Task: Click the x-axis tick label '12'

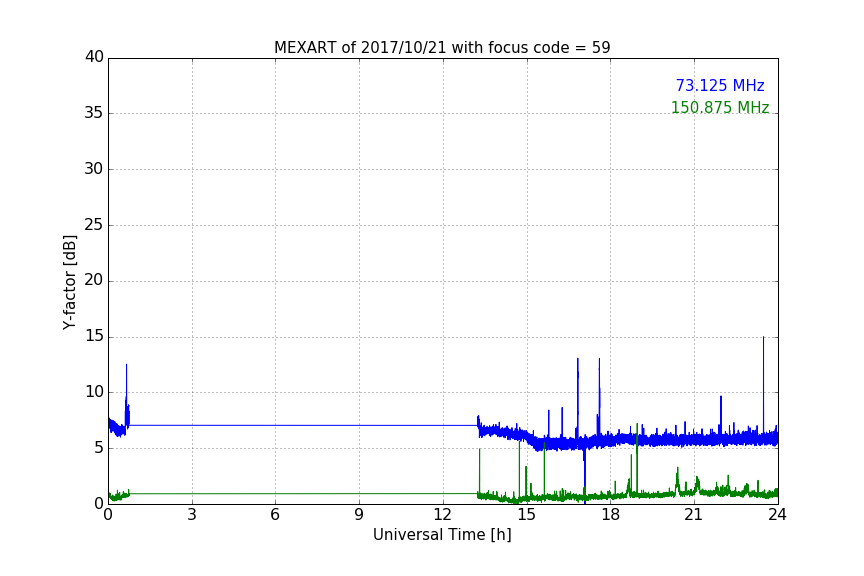Action: [x=442, y=515]
